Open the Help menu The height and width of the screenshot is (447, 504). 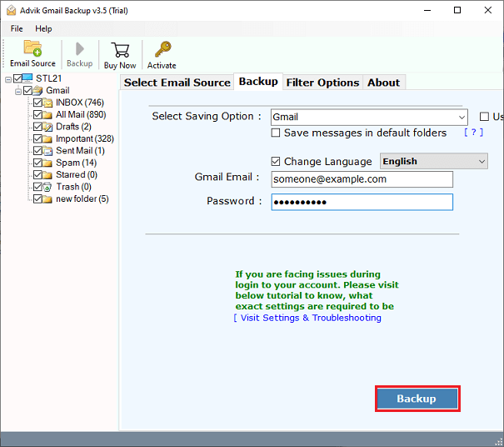(43, 28)
